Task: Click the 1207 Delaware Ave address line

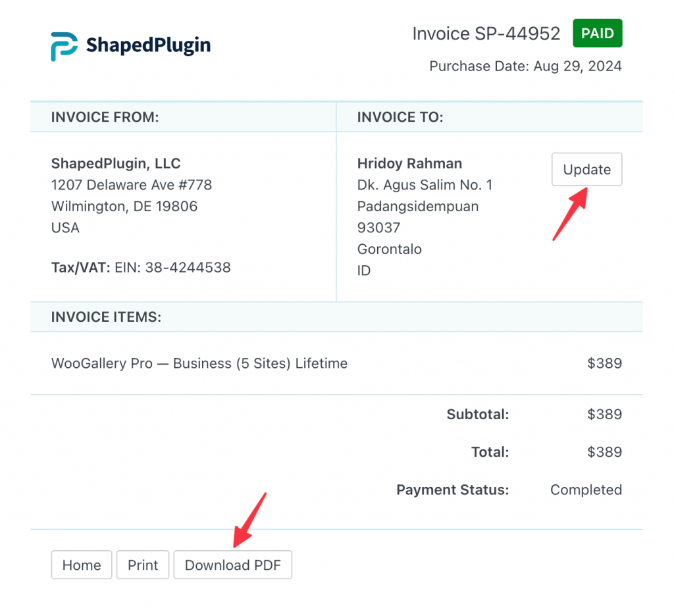Action: pyautogui.click(x=132, y=185)
